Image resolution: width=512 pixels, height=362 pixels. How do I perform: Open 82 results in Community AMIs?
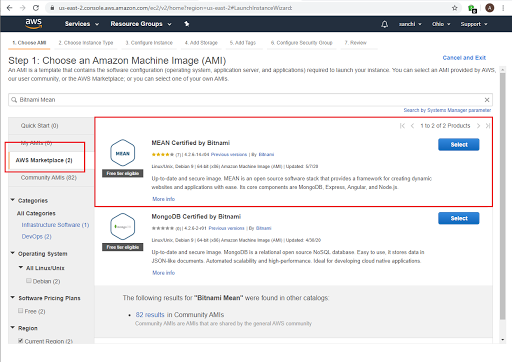click(150, 315)
